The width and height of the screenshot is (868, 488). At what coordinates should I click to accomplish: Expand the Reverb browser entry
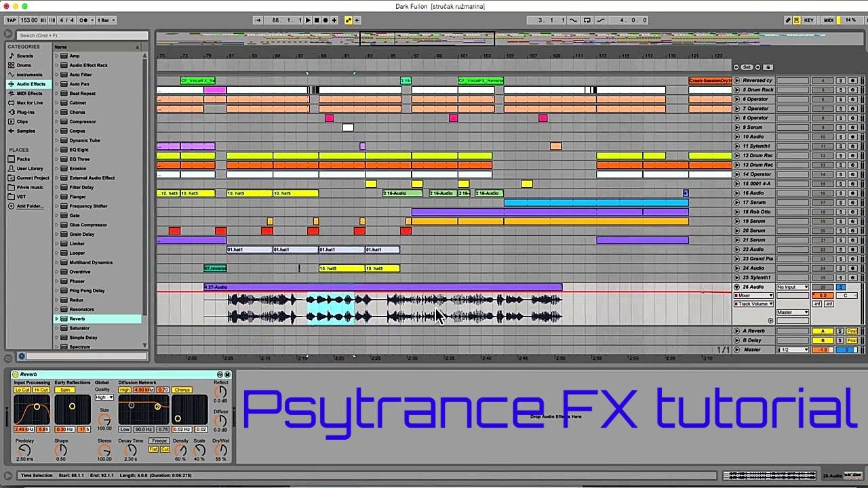57,319
